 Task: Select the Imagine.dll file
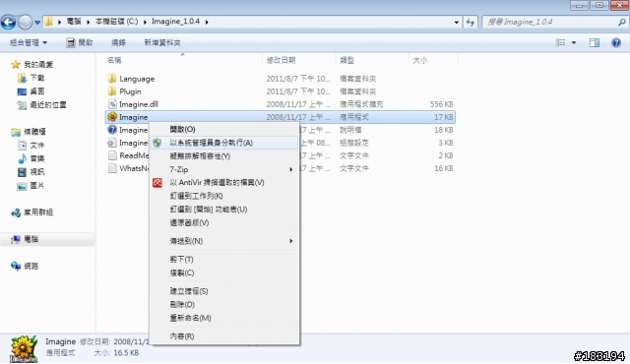tap(138, 104)
